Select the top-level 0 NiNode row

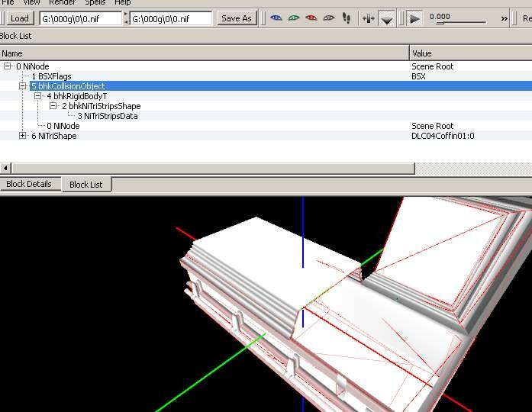266,66
